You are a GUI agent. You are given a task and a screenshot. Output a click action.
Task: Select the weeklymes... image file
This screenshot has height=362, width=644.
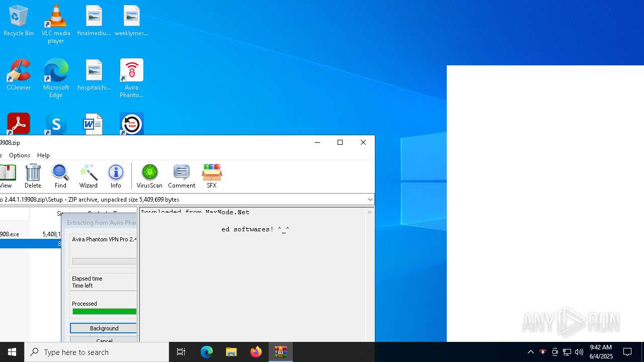(131, 21)
